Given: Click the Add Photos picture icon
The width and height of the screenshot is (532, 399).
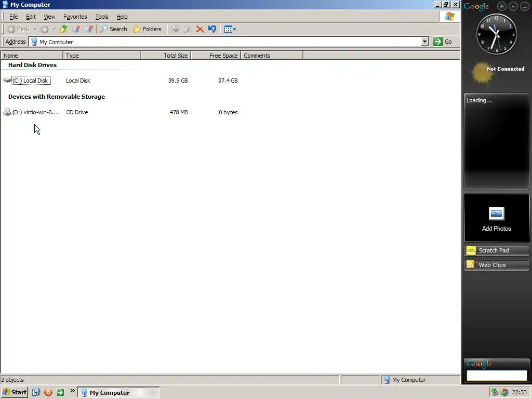Looking at the screenshot, I should tap(496, 214).
